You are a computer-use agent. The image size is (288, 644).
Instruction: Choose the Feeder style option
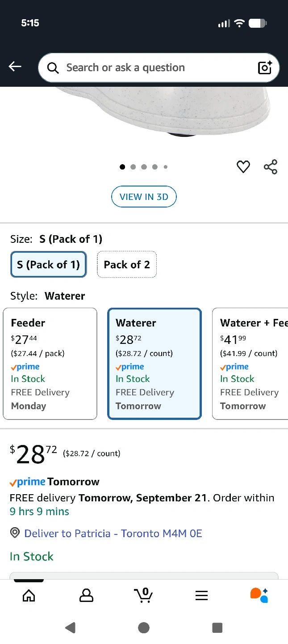point(50,364)
